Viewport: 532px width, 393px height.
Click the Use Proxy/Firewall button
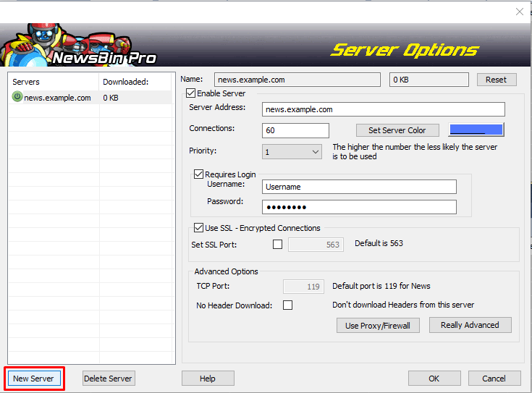tap(378, 326)
